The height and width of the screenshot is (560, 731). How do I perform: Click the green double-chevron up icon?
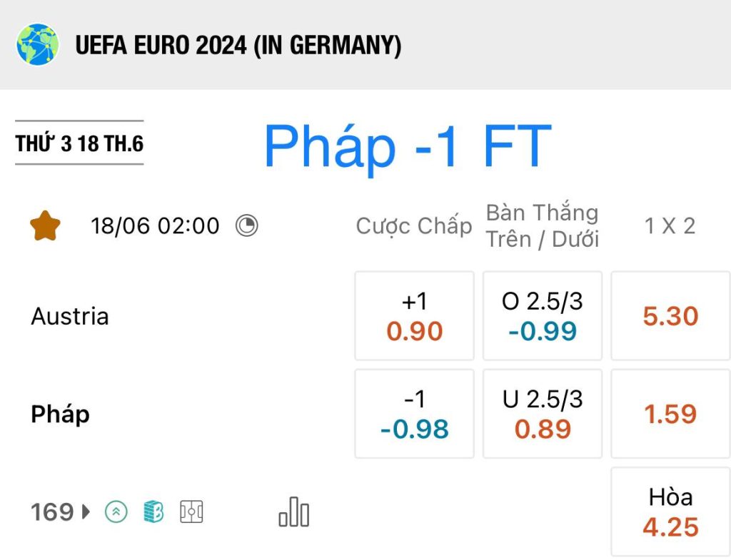pyautogui.click(x=116, y=512)
